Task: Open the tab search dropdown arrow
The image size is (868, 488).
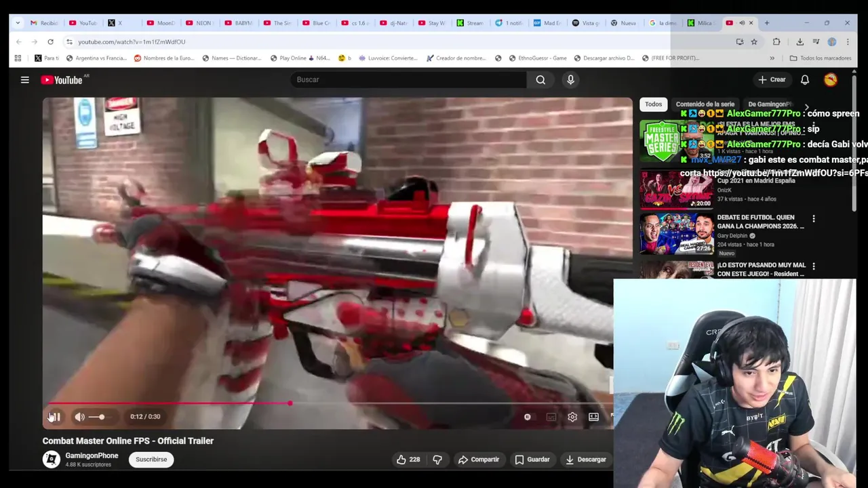Action: coord(18,23)
